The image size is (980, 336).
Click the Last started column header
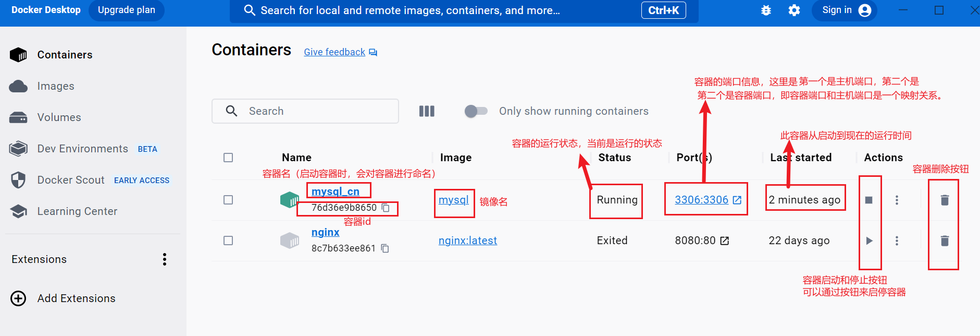tap(801, 158)
